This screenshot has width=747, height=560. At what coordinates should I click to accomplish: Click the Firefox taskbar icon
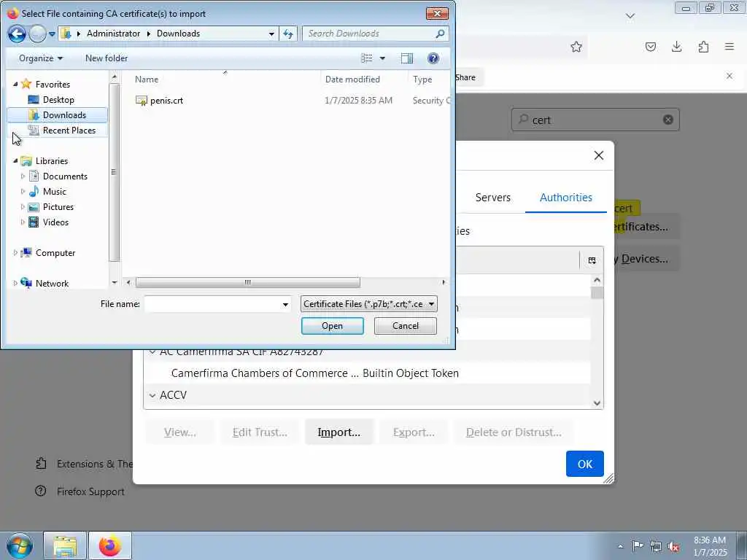click(110, 545)
